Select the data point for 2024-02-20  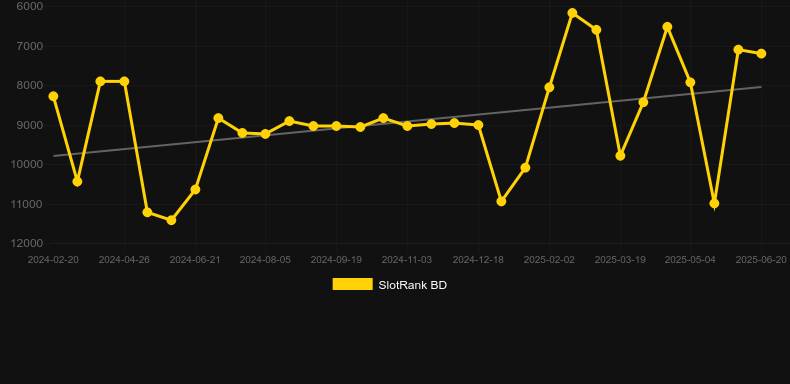click(x=53, y=96)
